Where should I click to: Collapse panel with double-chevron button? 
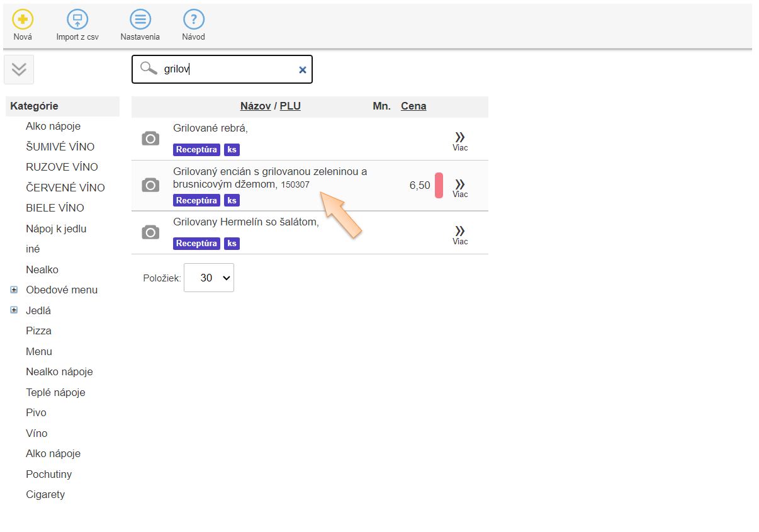point(19,69)
